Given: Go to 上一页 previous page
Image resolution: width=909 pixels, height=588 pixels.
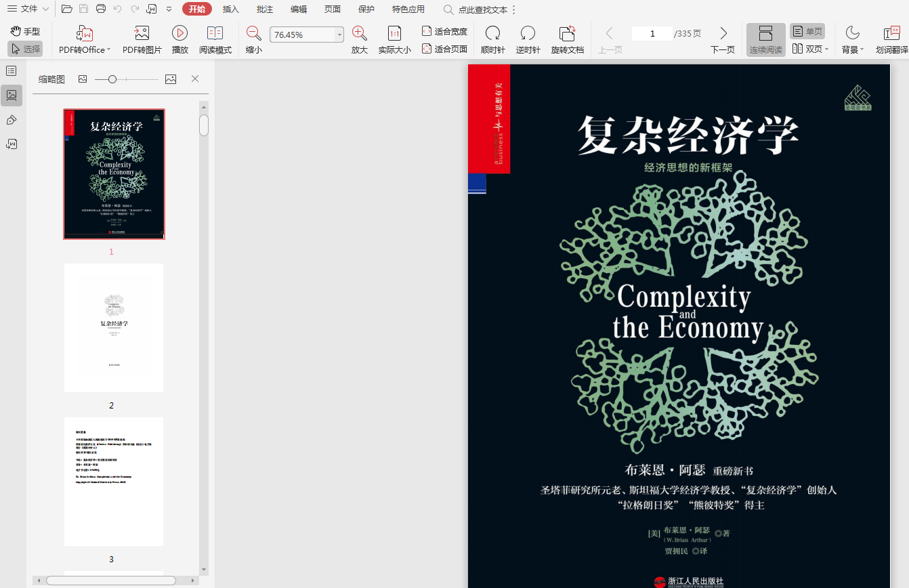Looking at the screenshot, I should click(610, 40).
